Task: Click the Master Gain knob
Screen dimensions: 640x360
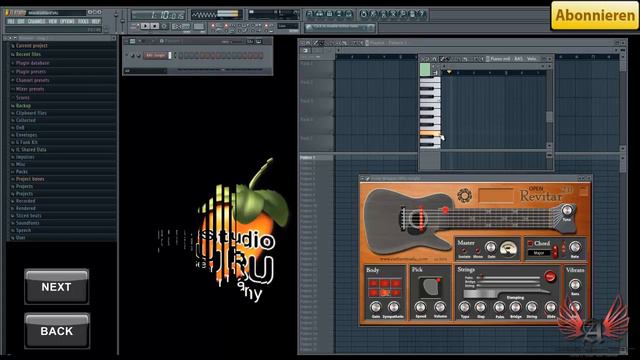Action: [x=491, y=247]
